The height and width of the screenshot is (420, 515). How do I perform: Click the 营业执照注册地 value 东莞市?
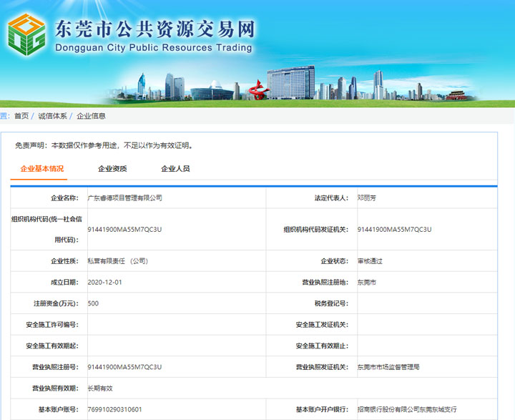click(x=366, y=283)
